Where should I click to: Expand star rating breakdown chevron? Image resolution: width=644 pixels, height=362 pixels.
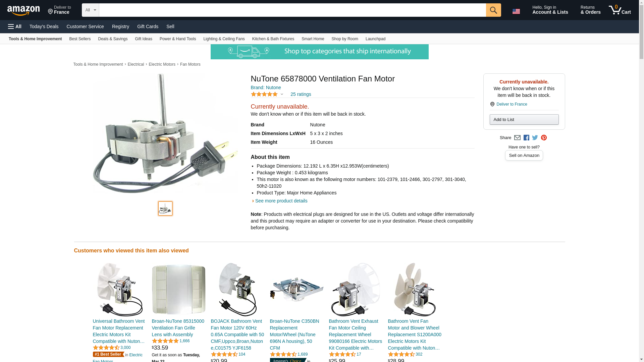tap(282, 94)
